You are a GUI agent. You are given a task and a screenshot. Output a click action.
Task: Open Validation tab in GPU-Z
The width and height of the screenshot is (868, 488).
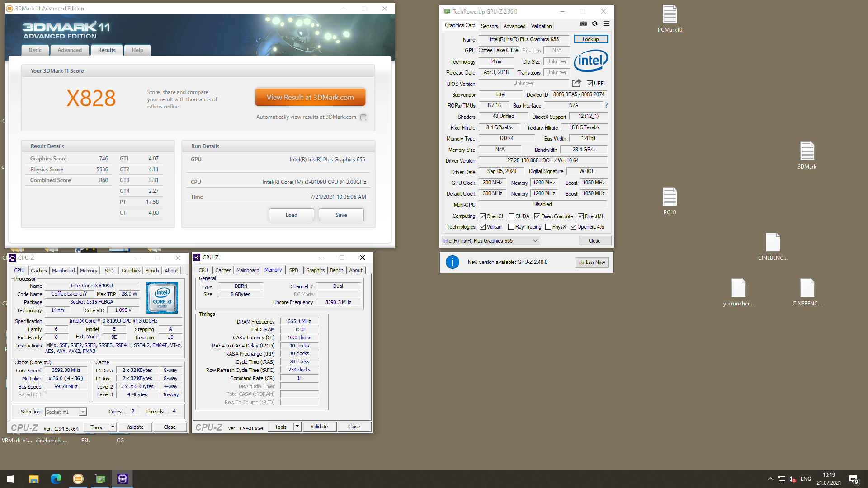tap(541, 26)
